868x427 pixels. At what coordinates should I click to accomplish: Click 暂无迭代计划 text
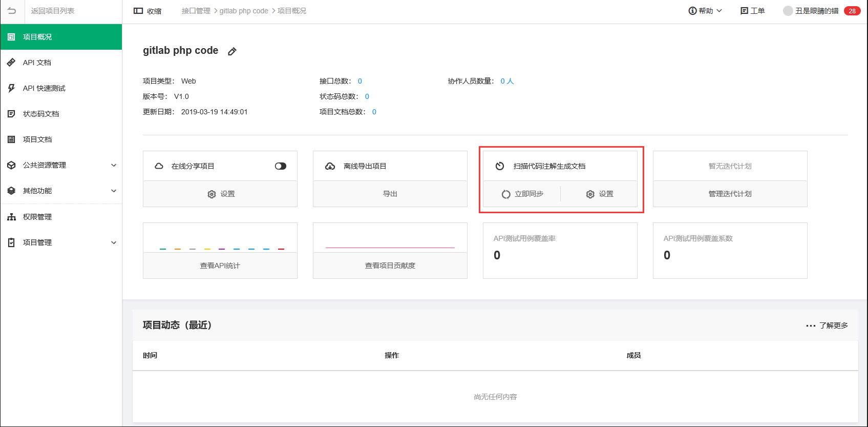tap(730, 166)
